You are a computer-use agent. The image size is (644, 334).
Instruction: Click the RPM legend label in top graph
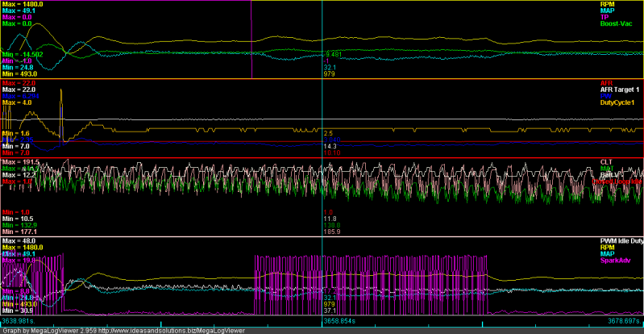tap(606, 4)
